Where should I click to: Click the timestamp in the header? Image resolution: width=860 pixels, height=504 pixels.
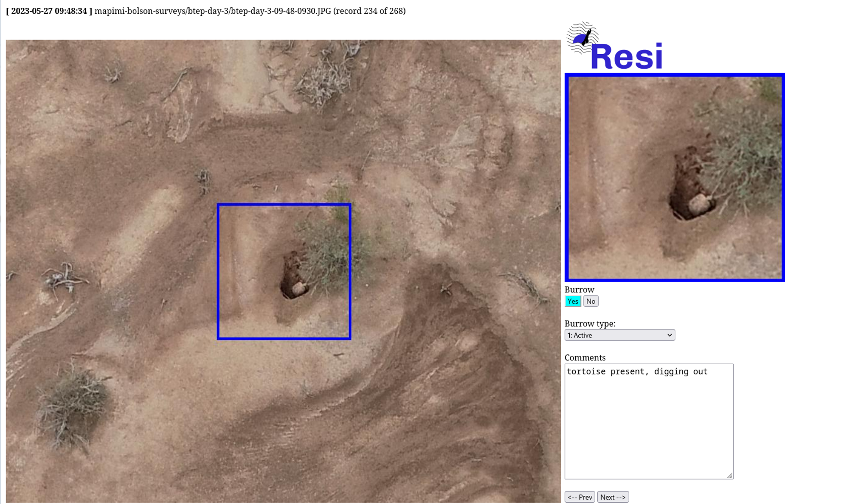[x=49, y=11]
